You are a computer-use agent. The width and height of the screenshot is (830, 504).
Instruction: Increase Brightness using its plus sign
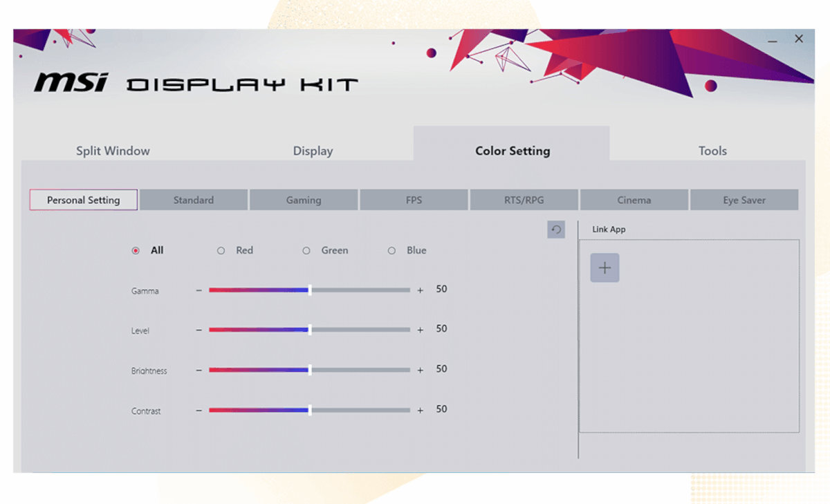pyautogui.click(x=420, y=371)
